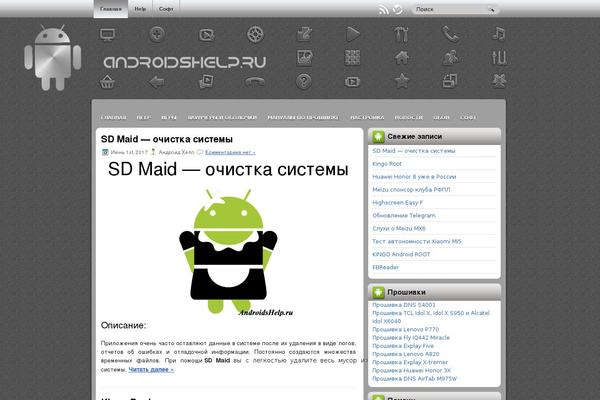Open Прошивка TCL Idol X firmware link
Image resolution: width=600 pixels, height=400 pixels.
pyautogui.click(x=431, y=317)
